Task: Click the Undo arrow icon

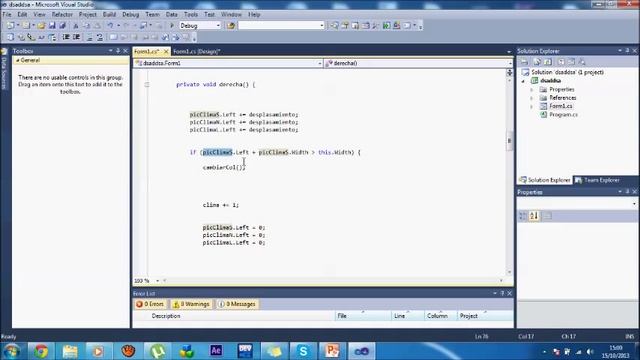Action: [x=110, y=26]
